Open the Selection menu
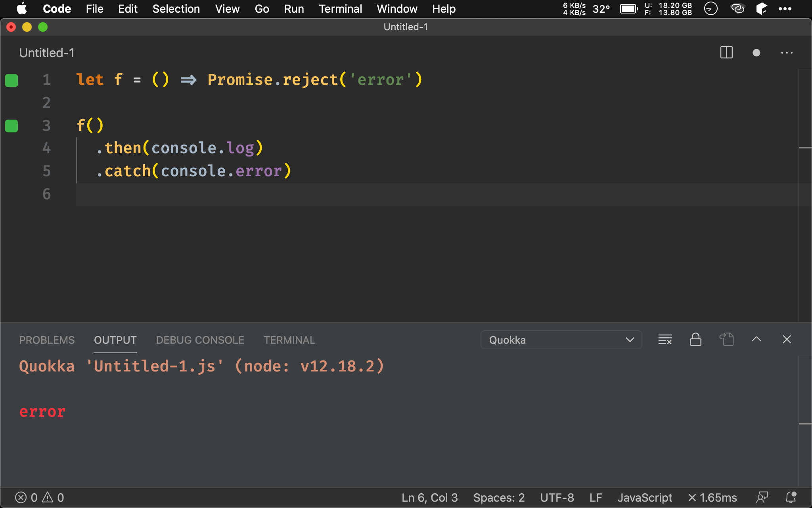812x508 pixels. 176,9
